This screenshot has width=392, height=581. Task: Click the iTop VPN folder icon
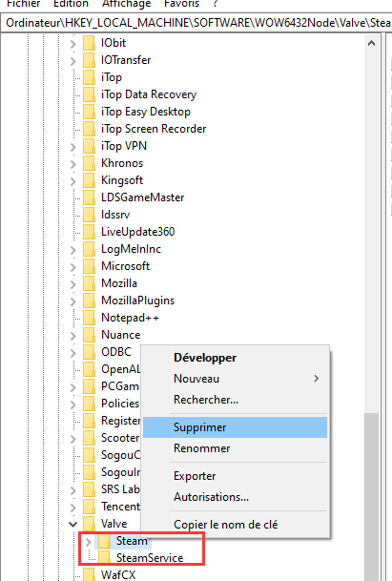coord(89,146)
